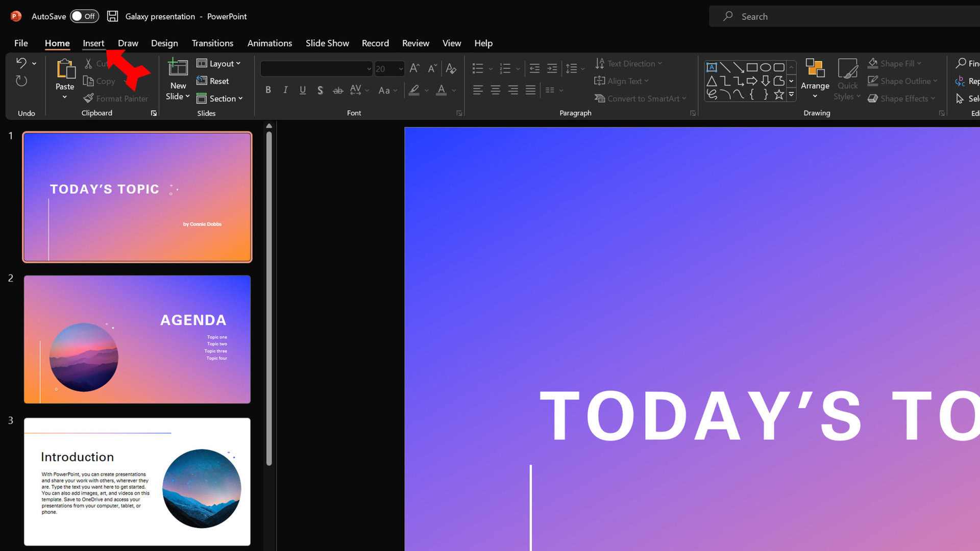Click the Reset slide button
This screenshot has width=980, height=551.
(x=213, y=81)
